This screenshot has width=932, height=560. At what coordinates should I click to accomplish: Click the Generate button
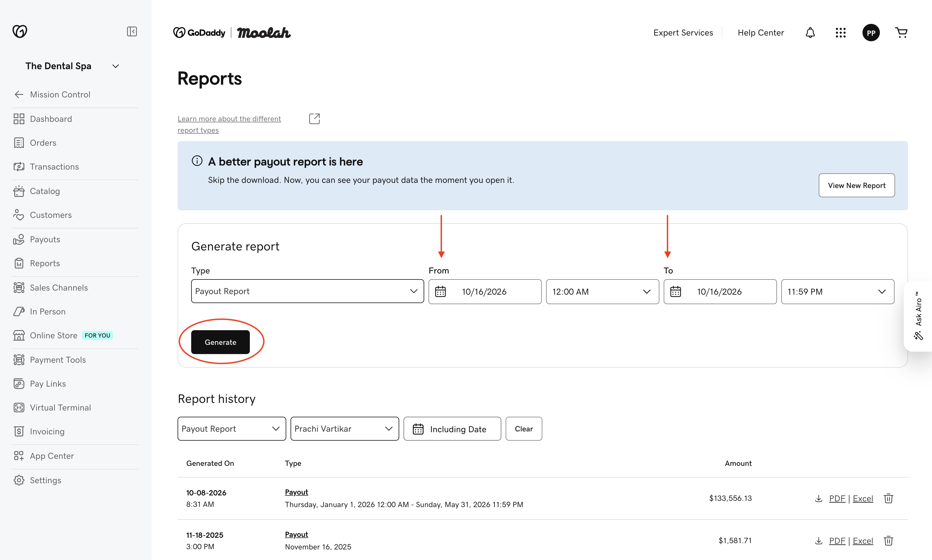tap(221, 342)
